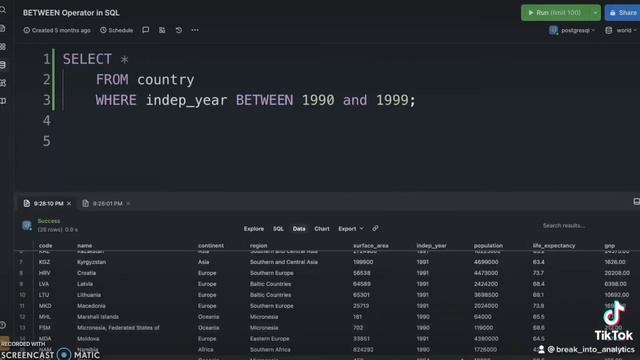Place cursor on editor line 1 SELECT
Image resolution: width=640 pixels, height=360 pixels.
(87, 59)
